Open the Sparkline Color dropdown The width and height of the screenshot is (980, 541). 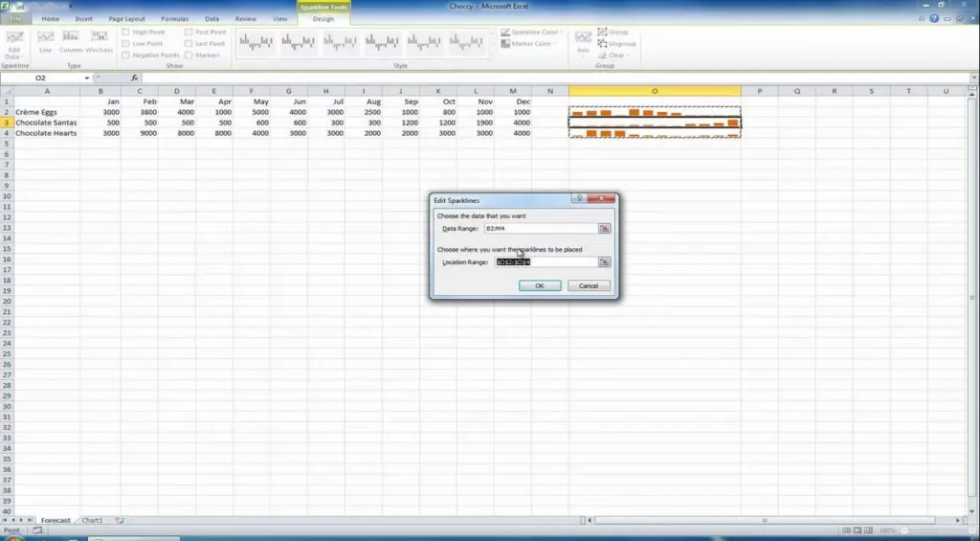point(532,32)
